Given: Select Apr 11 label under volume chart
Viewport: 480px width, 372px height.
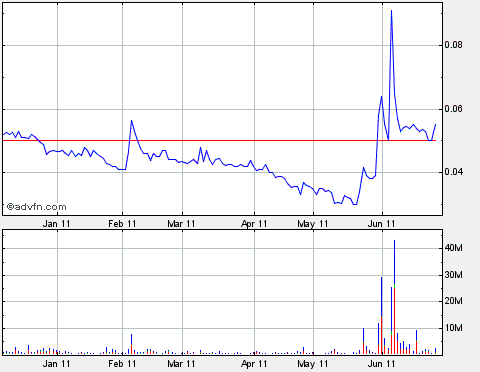Looking at the screenshot, I should [x=254, y=364].
